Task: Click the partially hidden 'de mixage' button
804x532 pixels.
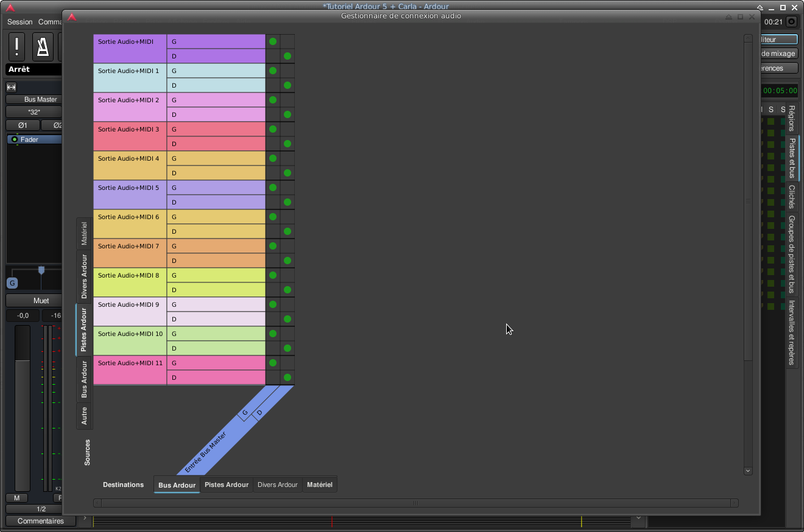Action: tap(778, 54)
